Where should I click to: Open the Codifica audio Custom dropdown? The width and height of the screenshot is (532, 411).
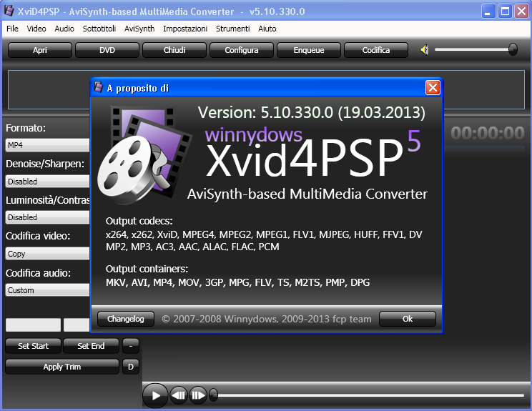[47, 290]
